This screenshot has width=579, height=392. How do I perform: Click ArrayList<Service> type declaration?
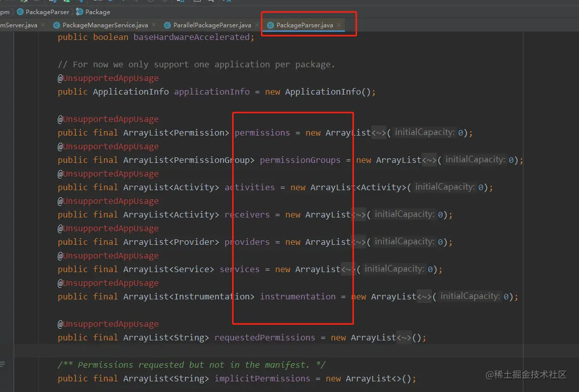[169, 269]
